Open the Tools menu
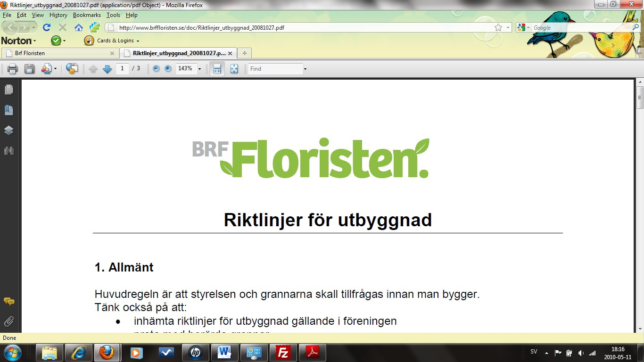 (113, 15)
